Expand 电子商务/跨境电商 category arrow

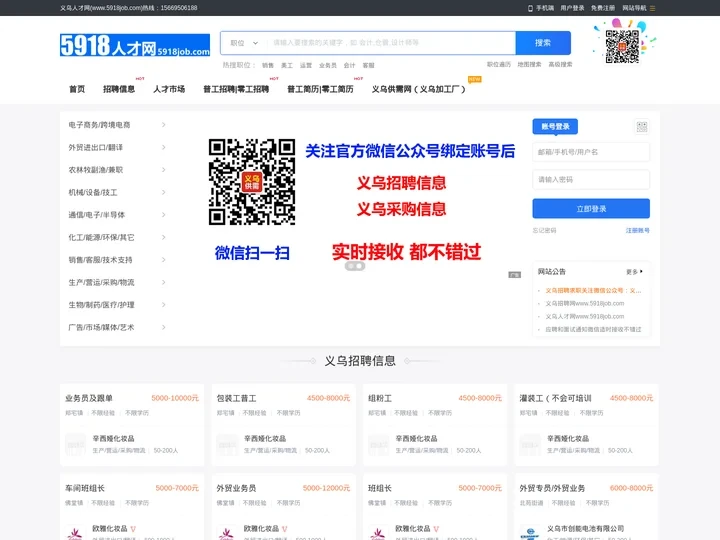click(163, 125)
